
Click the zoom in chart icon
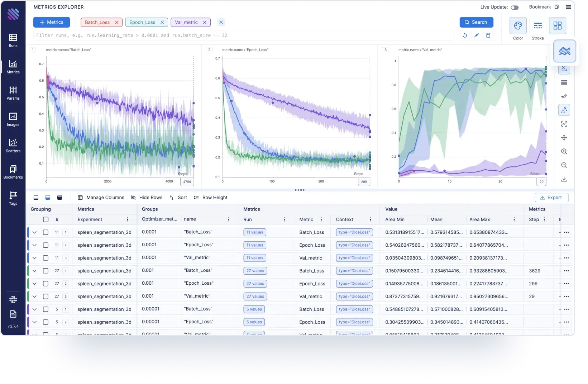(564, 151)
